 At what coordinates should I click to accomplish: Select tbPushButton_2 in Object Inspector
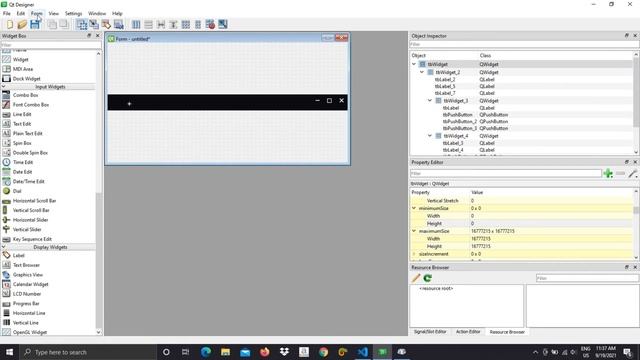(460, 122)
